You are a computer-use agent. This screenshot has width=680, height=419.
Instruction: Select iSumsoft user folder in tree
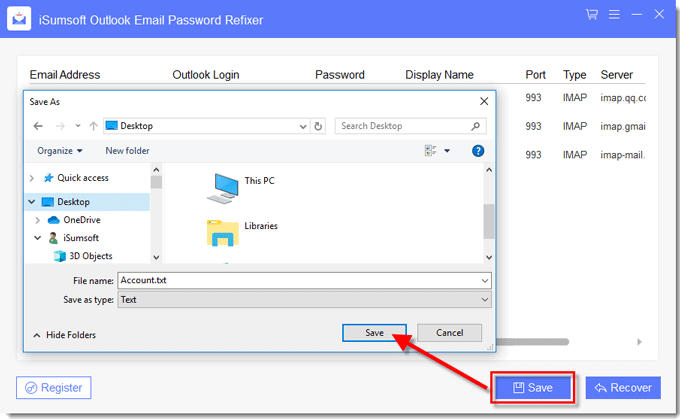coord(81,238)
